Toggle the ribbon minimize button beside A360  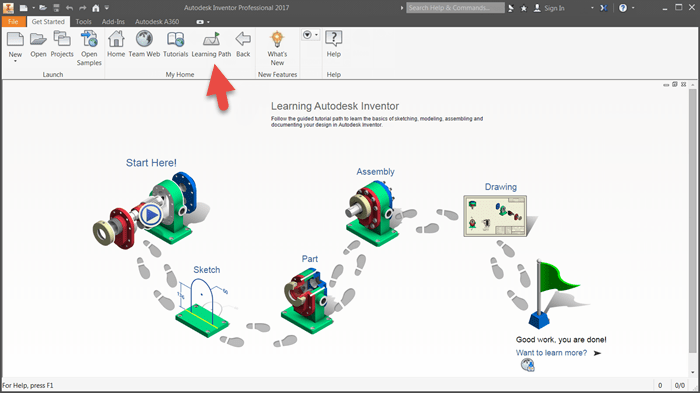point(200,22)
